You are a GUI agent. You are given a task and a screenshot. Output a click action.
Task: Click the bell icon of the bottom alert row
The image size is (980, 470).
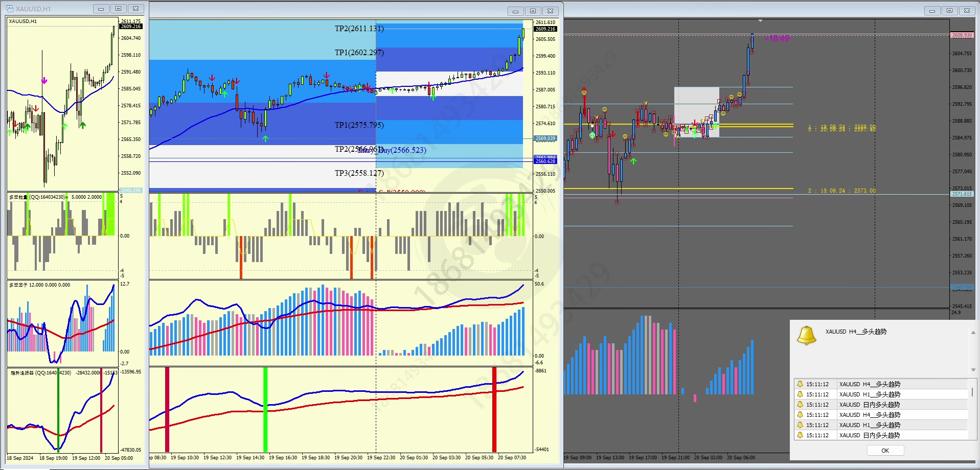tap(800, 435)
